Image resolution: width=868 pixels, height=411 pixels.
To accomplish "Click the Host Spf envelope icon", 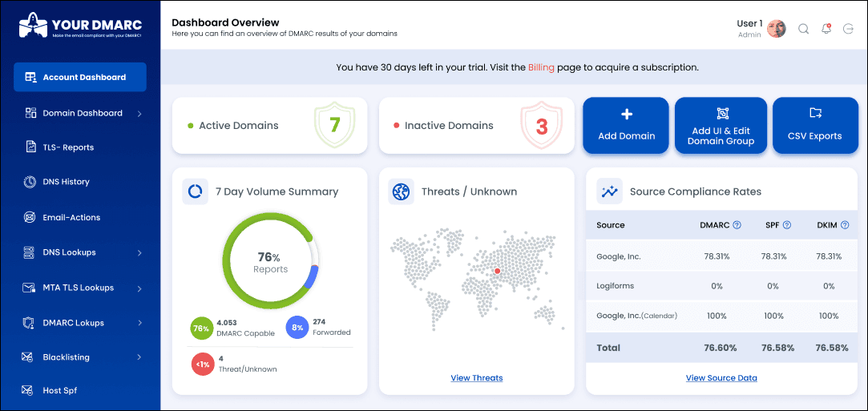I will (29, 390).
